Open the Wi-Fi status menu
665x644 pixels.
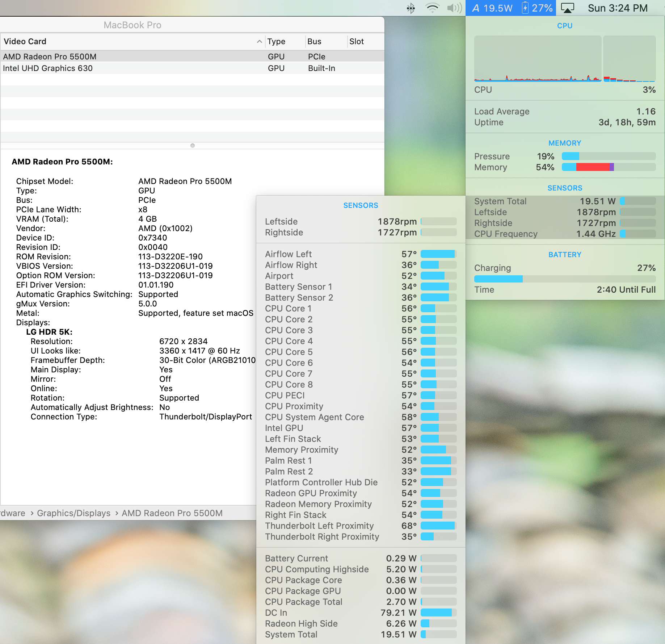point(432,8)
